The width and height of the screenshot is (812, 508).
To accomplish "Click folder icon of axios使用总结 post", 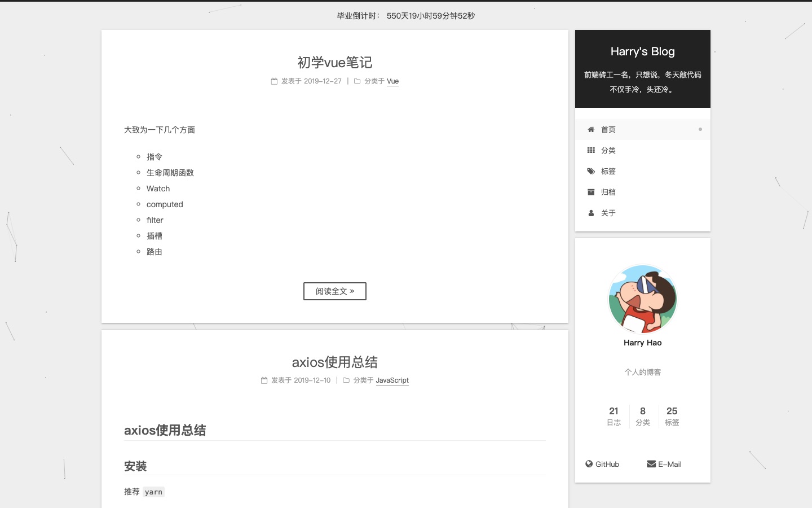I will [x=346, y=380].
